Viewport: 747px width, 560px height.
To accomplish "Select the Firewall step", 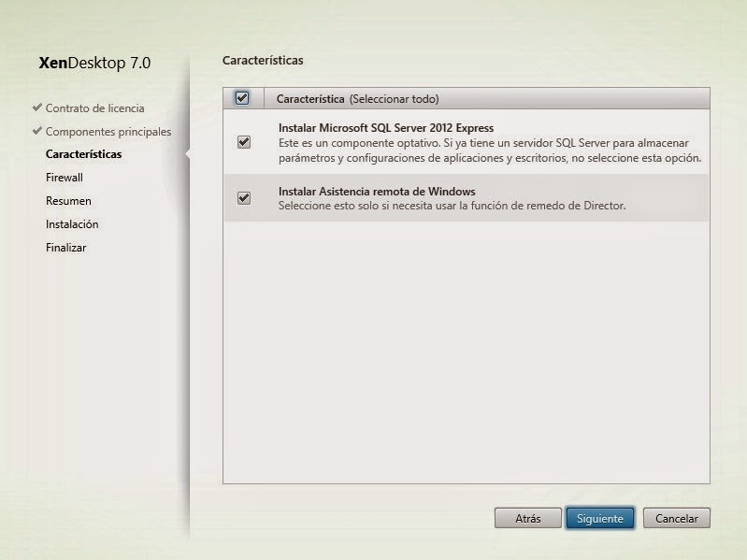I will [x=65, y=177].
